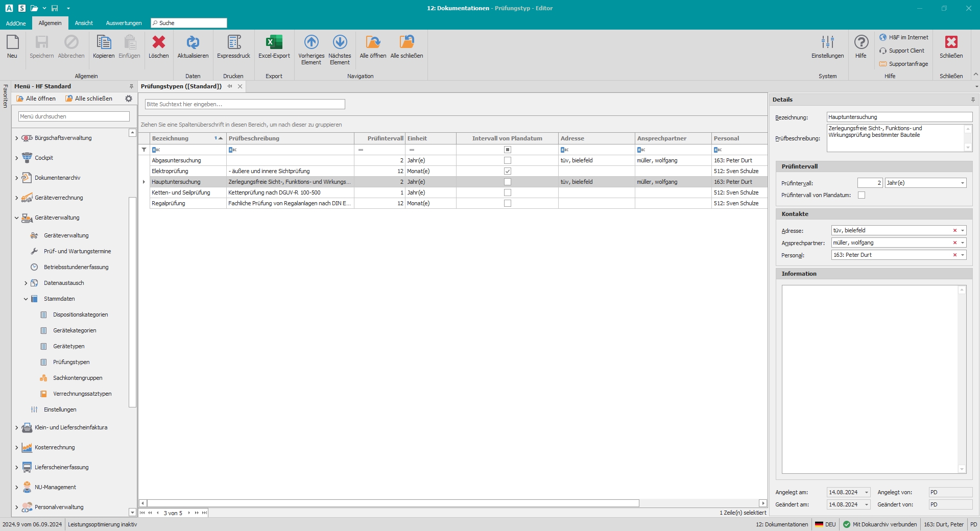Expand the Kostenrechnung tree node
Viewport: 980px width, 531px height.
[16, 448]
